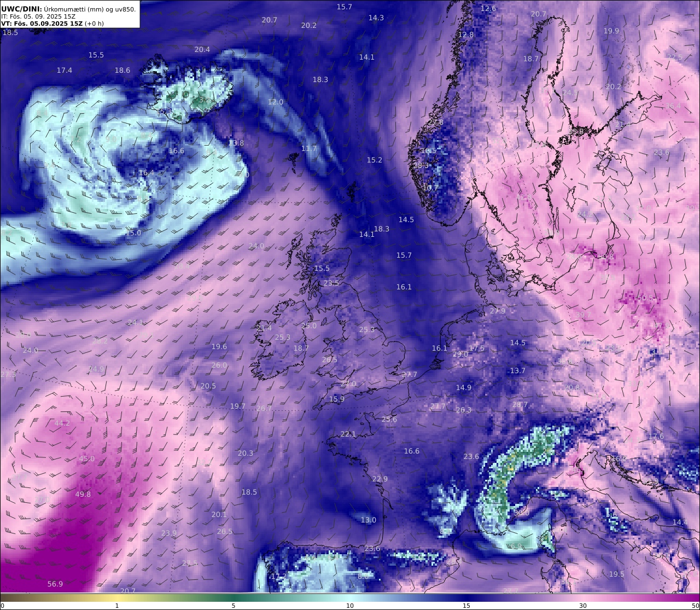Click the 30 tick label under the colorbar
This screenshot has height=610, width=700.
[x=583, y=606]
